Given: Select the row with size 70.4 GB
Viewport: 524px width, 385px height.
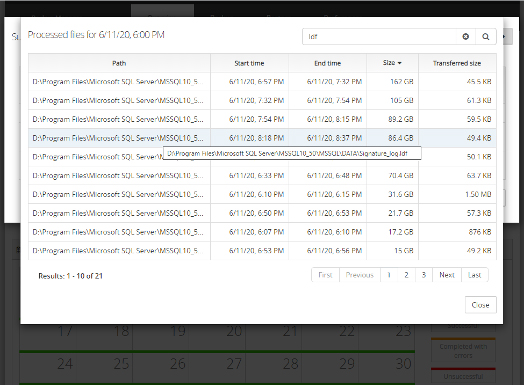Looking at the screenshot, I should coord(262,175).
